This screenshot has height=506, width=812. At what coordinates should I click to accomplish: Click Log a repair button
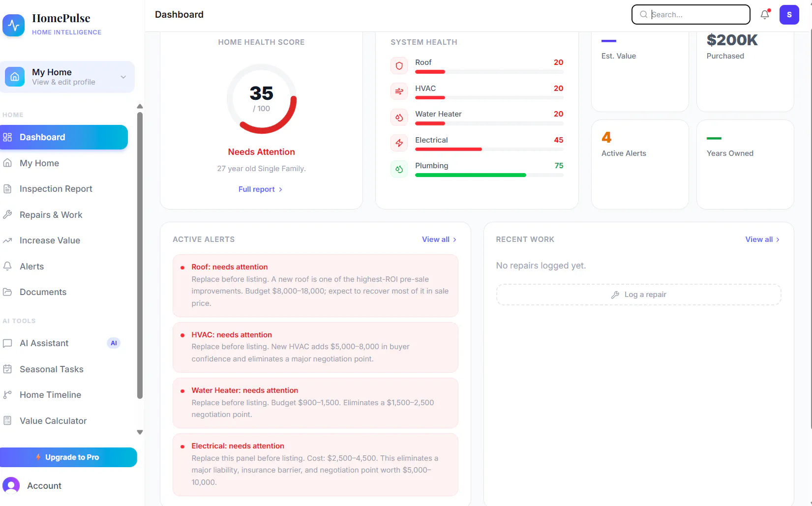639,295
